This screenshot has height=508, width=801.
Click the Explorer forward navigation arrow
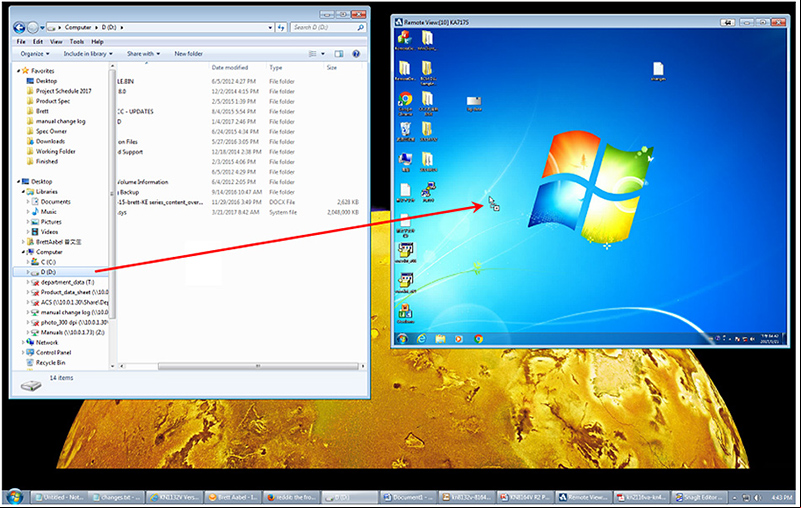[33, 28]
